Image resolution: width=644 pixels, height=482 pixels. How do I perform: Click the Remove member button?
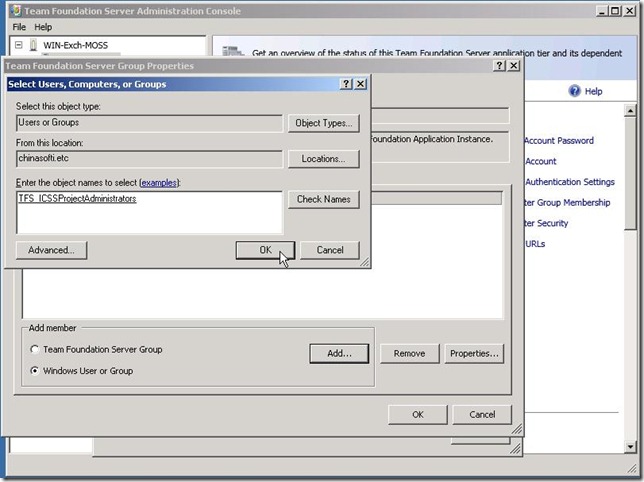(409, 353)
